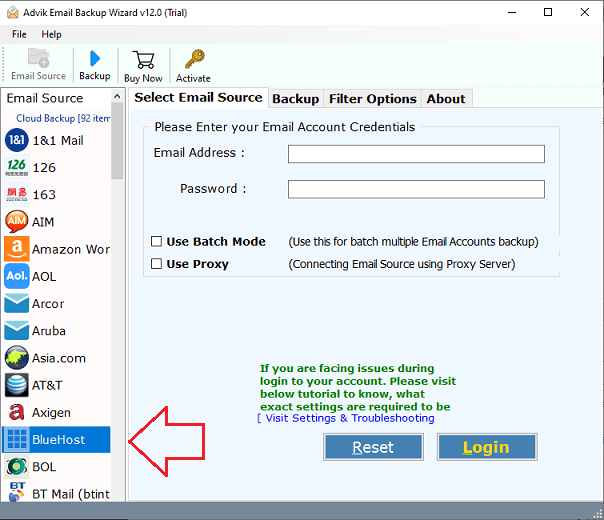
Task: Click the Email Source folder toolbar icon
Action: tap(39, 58)
